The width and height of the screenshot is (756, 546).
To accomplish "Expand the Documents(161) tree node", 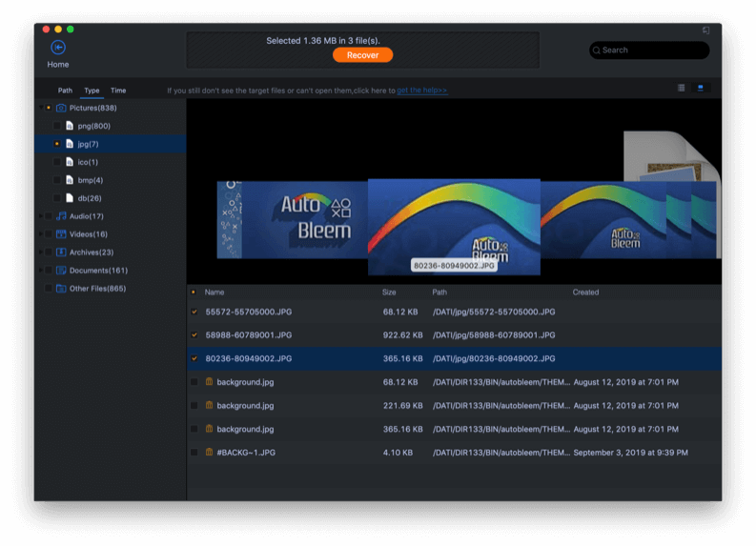I will click(x=41, y=271).
